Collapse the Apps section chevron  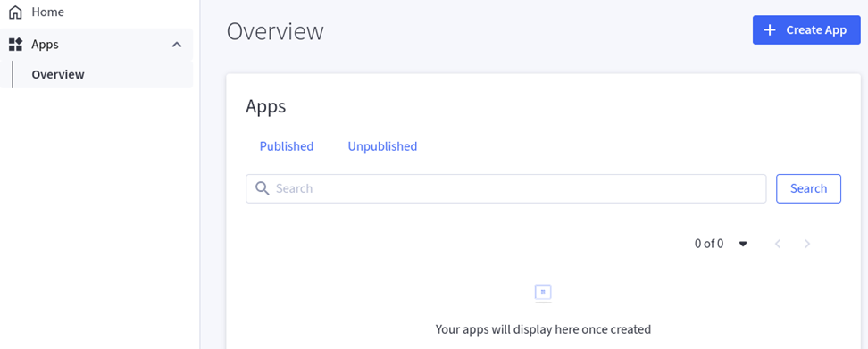[177, 45]
